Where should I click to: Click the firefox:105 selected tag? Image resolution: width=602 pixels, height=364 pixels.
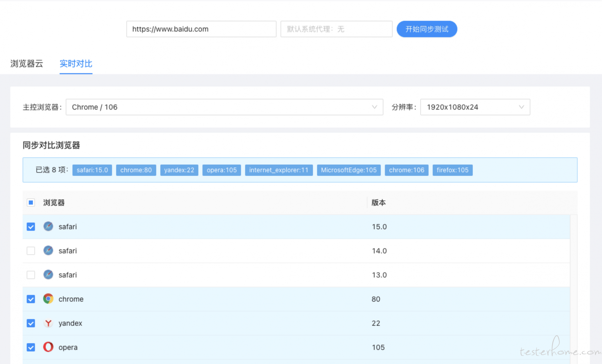tap(452, 170)
